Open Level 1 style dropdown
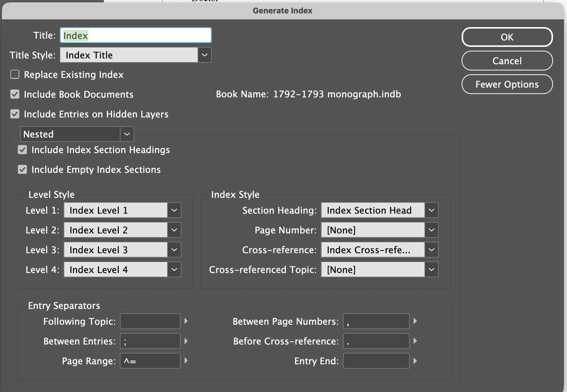The image size is (567, 392). pos(122,210)
